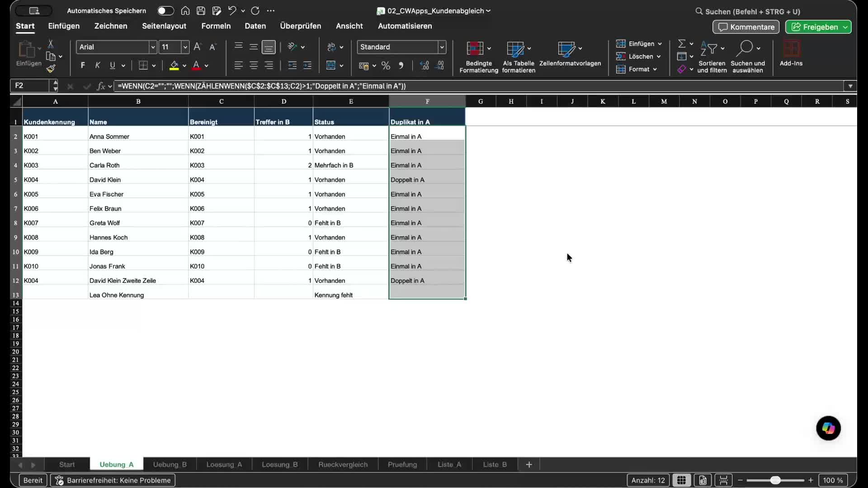Click Als Tabelle formatieren
Image resolution: width=868 pixels, height=488 pixels.
(x=518, y=57)
